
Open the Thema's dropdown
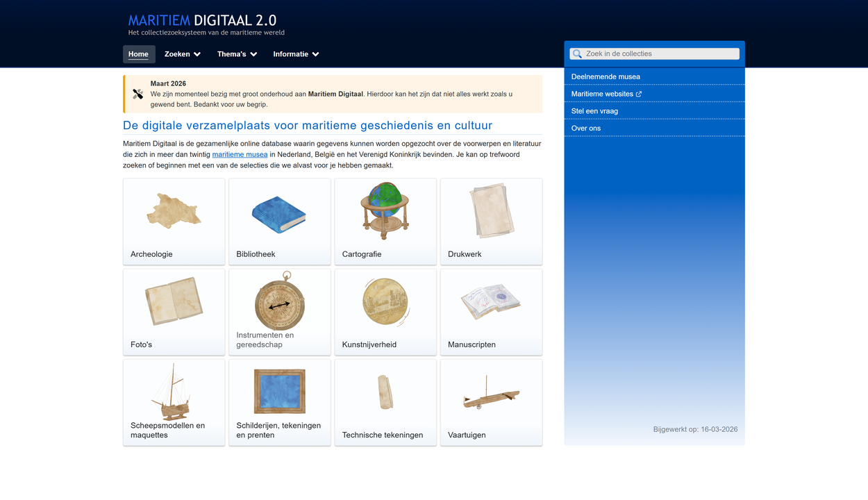click(237, 53)
